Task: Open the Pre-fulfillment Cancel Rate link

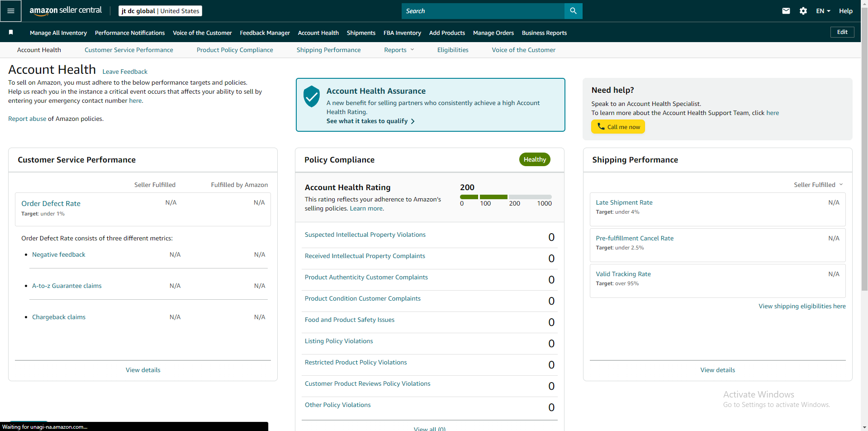Action: pos(634,238)
